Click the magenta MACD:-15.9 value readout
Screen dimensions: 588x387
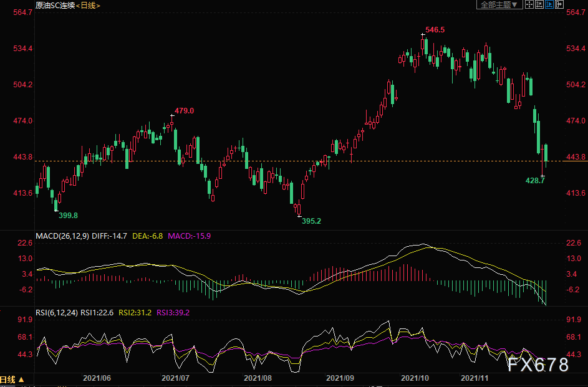tap(190, 236)
